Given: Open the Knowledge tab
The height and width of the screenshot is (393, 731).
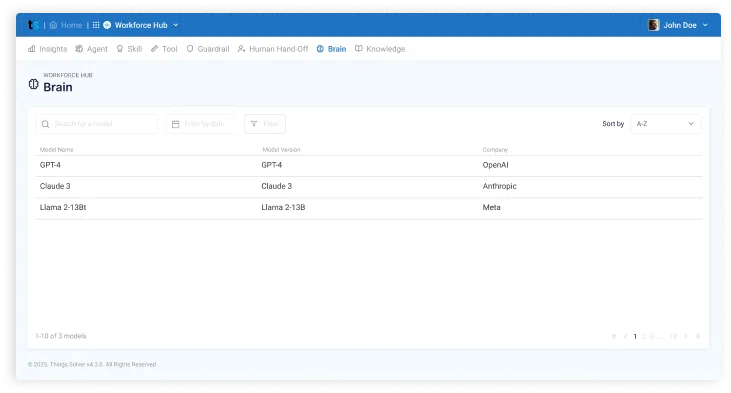Looking at the screenshot, I should pos(380,49).
